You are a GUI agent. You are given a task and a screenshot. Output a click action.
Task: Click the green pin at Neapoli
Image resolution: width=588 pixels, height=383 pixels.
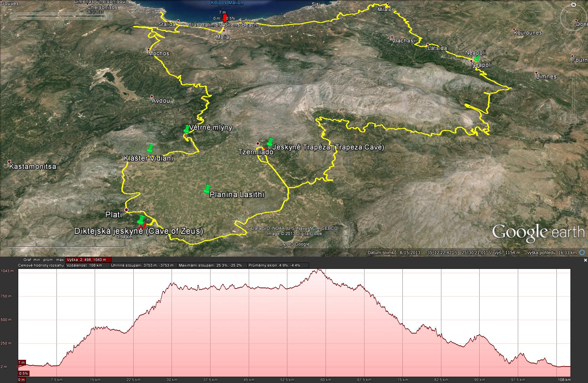[x=476, y=58]
